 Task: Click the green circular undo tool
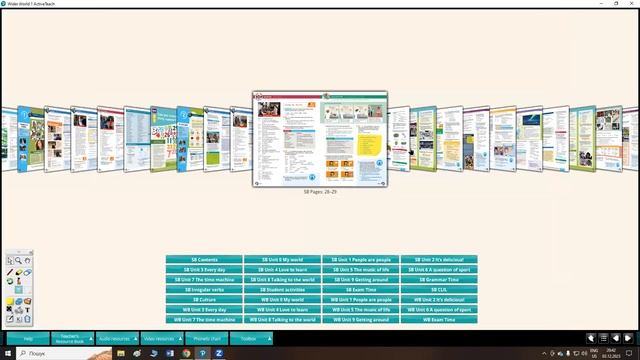(x=10, y=281)
